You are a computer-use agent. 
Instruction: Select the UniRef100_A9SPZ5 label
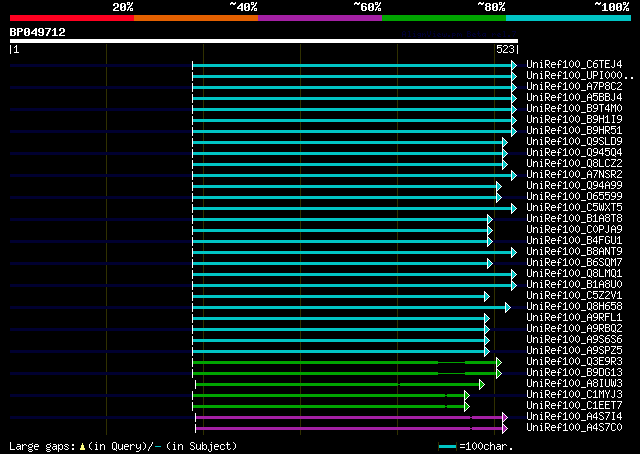pos(574,351)
